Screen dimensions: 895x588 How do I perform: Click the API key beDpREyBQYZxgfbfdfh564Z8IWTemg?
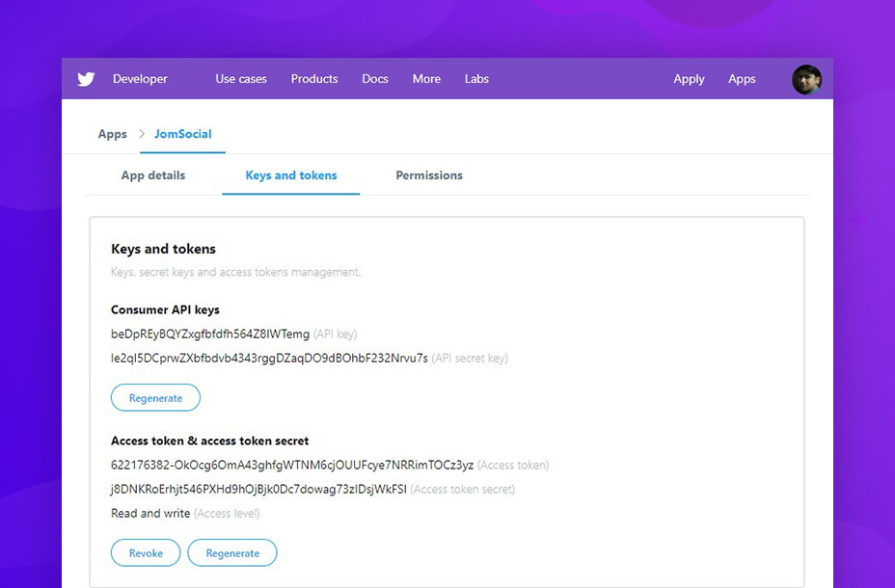click(x=210, y=334)
